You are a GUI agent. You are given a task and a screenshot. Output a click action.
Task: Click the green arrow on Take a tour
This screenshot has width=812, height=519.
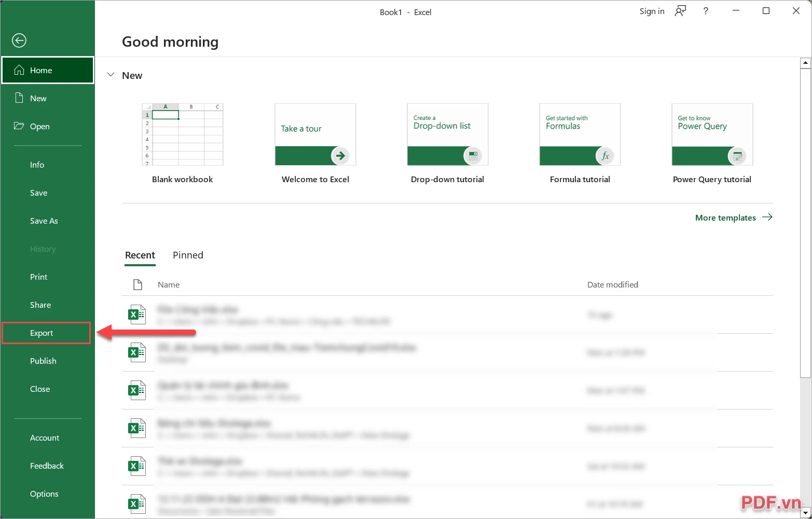point(340,156)
